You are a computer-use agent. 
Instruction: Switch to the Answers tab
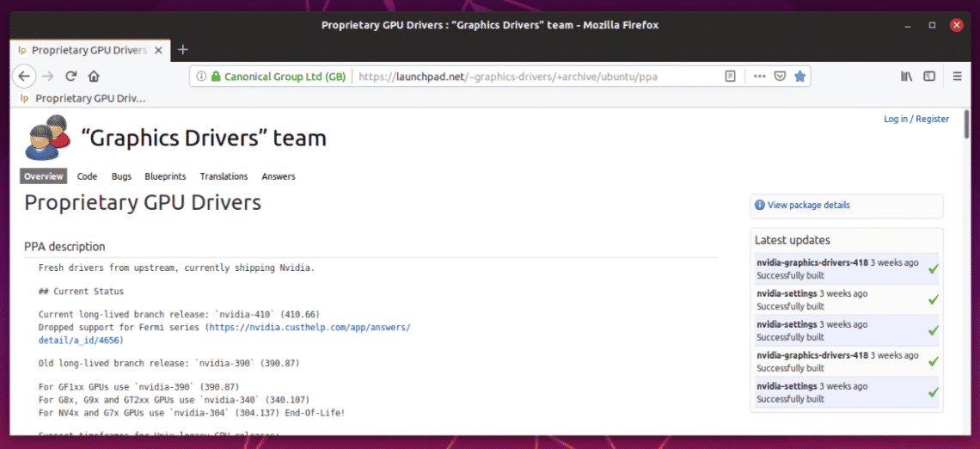tap(279, 176)
